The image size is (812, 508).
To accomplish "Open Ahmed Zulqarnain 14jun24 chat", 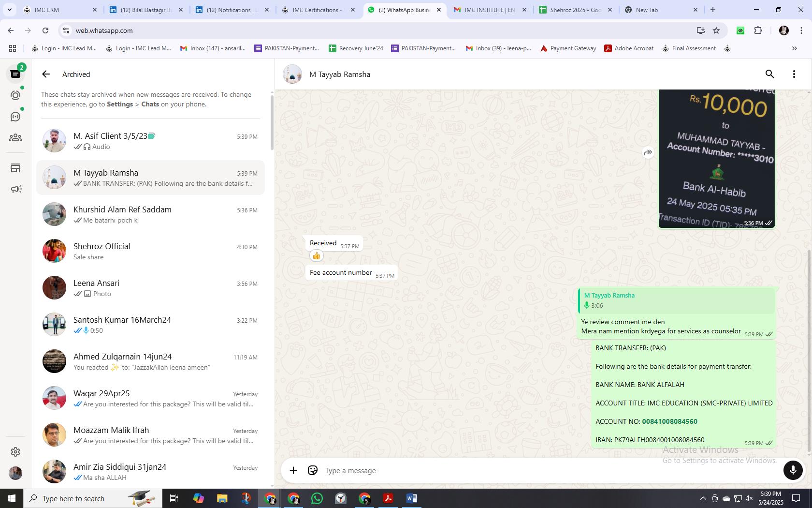I will [x=150, y=361].
